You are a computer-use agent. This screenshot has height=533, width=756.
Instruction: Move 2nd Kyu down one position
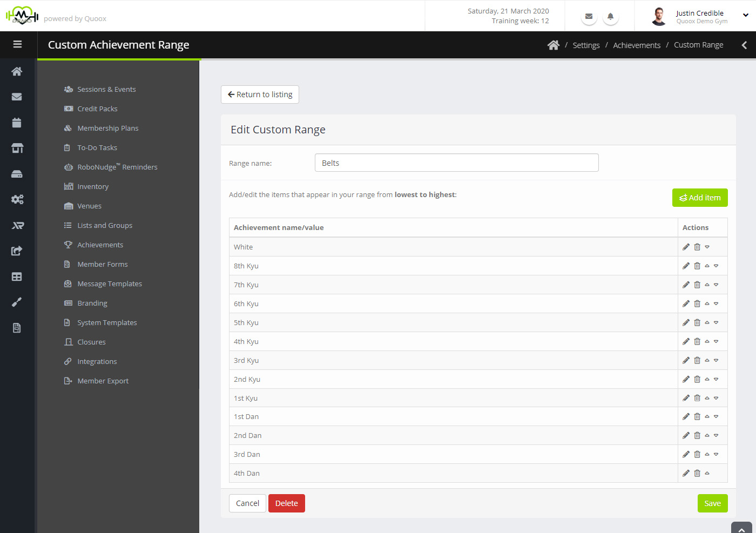click(716, 379)
